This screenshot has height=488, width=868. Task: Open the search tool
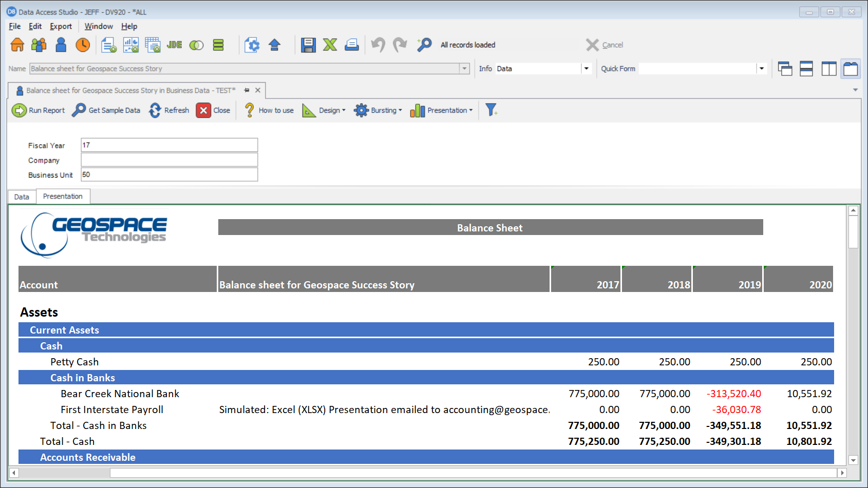(x=423, y=45)
